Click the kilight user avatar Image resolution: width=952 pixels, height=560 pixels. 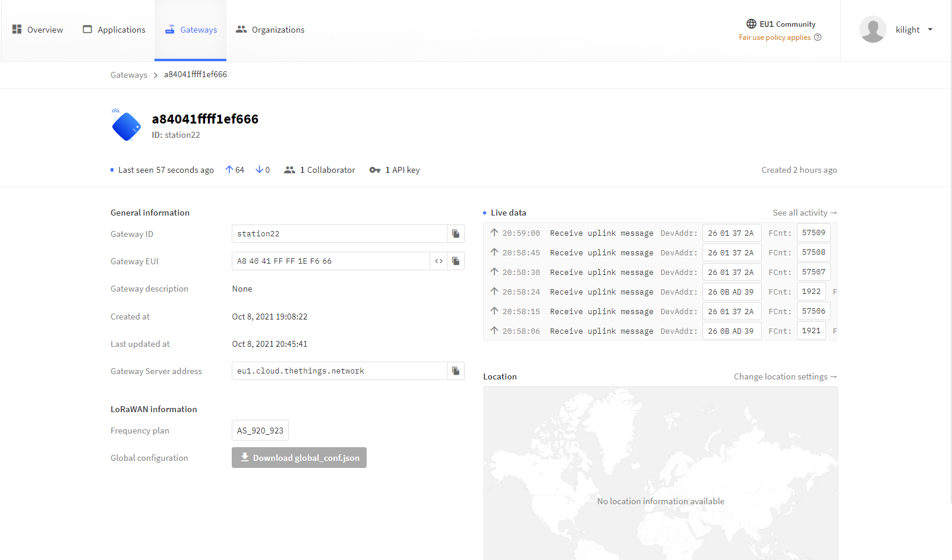pos(872,30)
